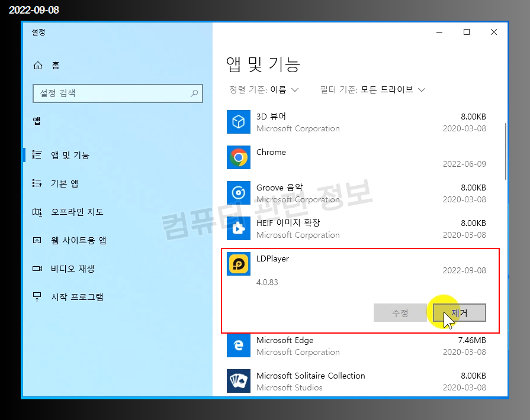Click the Groove 음악 app icon
The height and width of the screenshot is (420, 530).
[239, 193]
